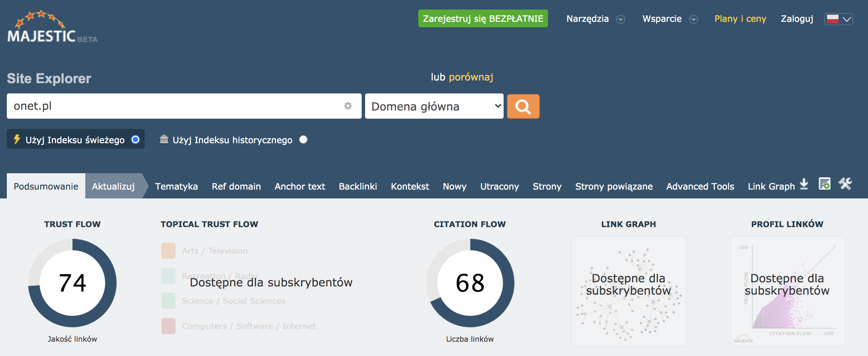
Task: Switch to Podsumowanie tab
Action: click(46, 186)
